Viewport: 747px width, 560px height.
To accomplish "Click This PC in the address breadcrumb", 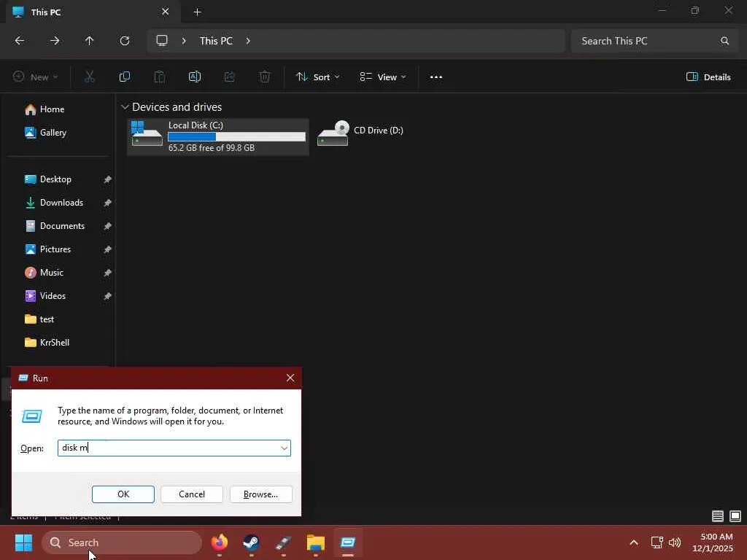I will [x=216, y=41].
